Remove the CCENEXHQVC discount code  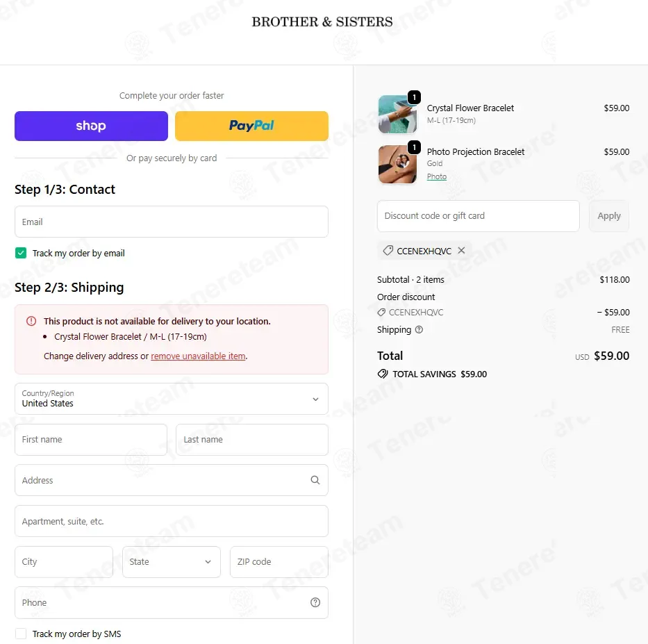[461, 251]
